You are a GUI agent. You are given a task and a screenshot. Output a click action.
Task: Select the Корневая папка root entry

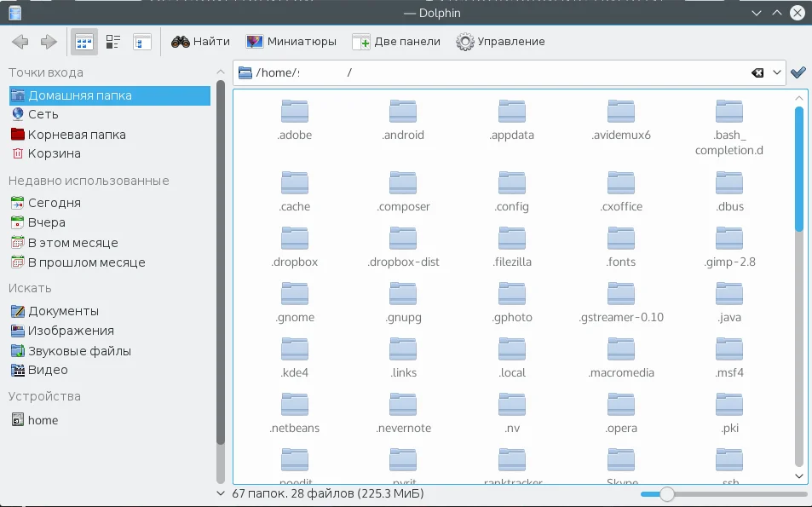tap(76, 135)
